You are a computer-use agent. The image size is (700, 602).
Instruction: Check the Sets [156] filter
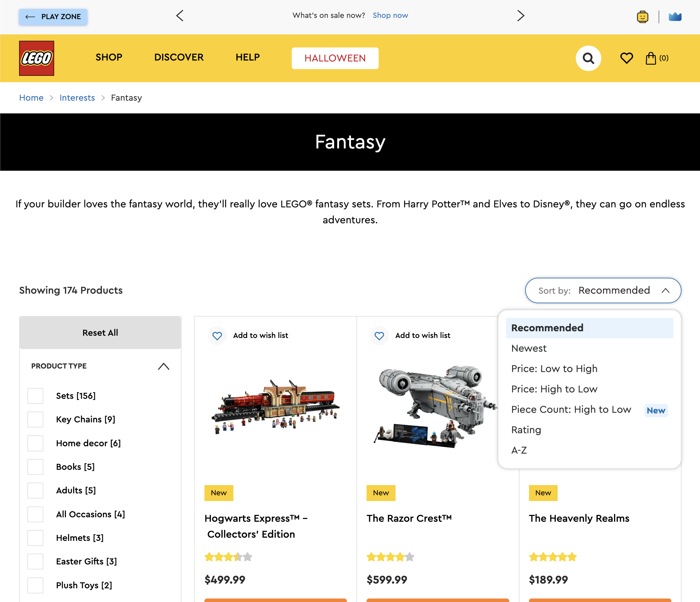tap(35, 396)
